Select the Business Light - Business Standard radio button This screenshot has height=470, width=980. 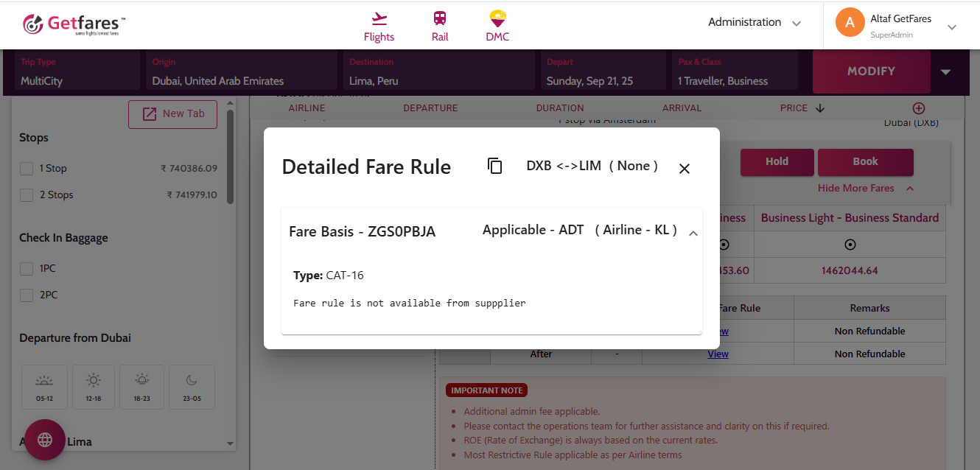pyautogui.click(x=850, y=245)
